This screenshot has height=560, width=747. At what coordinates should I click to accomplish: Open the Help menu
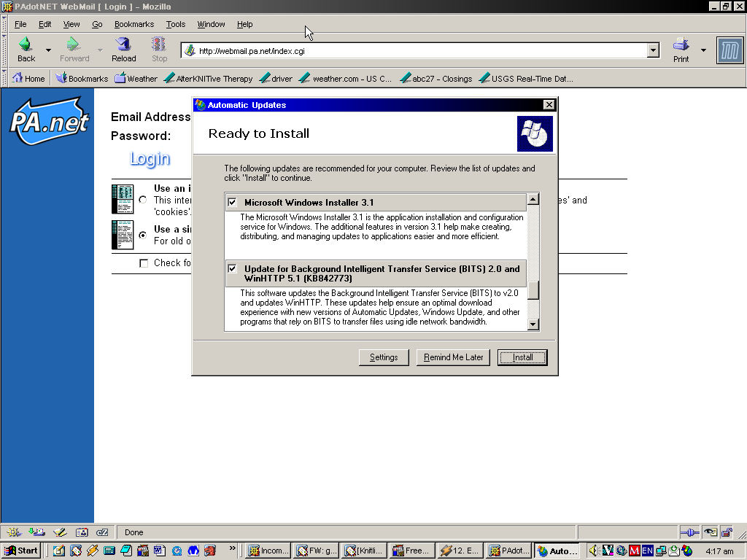tap(244, 24)
